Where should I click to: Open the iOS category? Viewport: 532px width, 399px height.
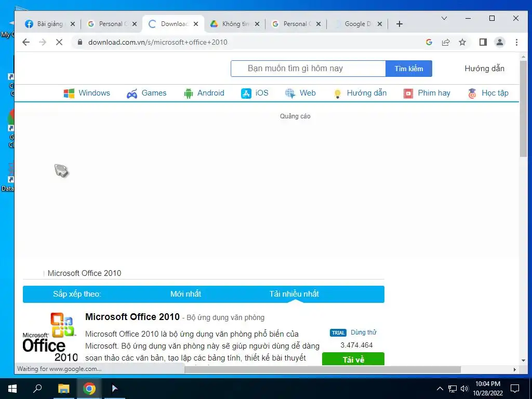pos(255,93)
